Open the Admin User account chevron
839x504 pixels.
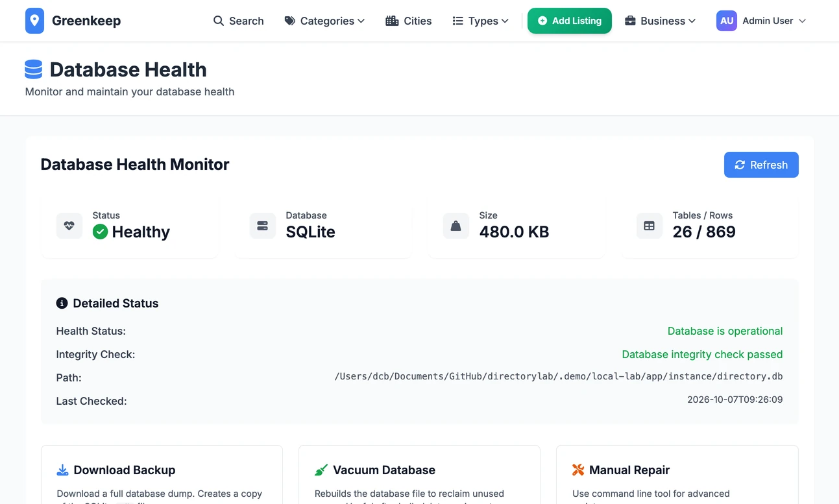click(803, 21)
